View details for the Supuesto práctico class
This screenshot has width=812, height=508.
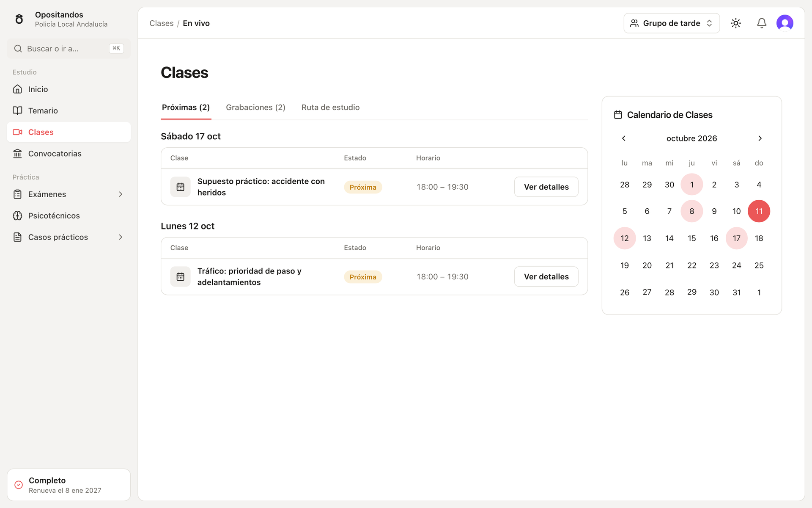coord(546,187)
